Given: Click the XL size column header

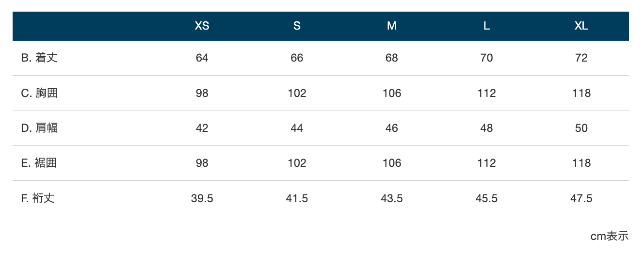Looking at the screenshot, I should [581, 26].
